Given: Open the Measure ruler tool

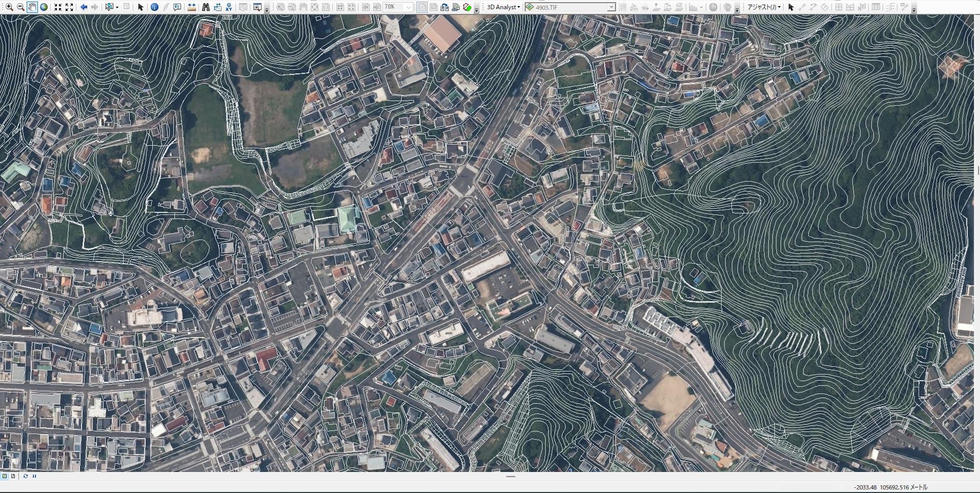Looking at the screenshot, I should (x=191, y=7).
